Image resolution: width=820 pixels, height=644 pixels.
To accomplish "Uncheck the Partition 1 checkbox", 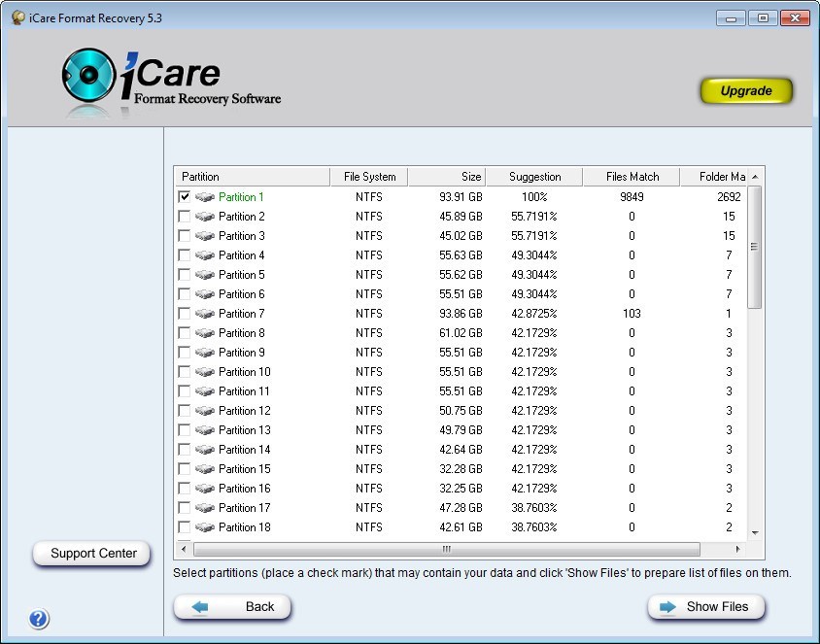I will coord(184,197).
